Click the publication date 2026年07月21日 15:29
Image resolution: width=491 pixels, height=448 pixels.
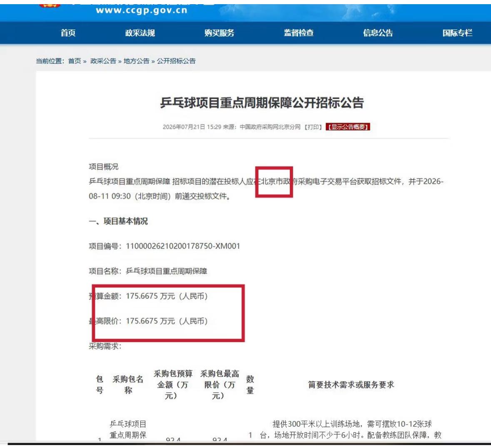[x=192, y=127]
